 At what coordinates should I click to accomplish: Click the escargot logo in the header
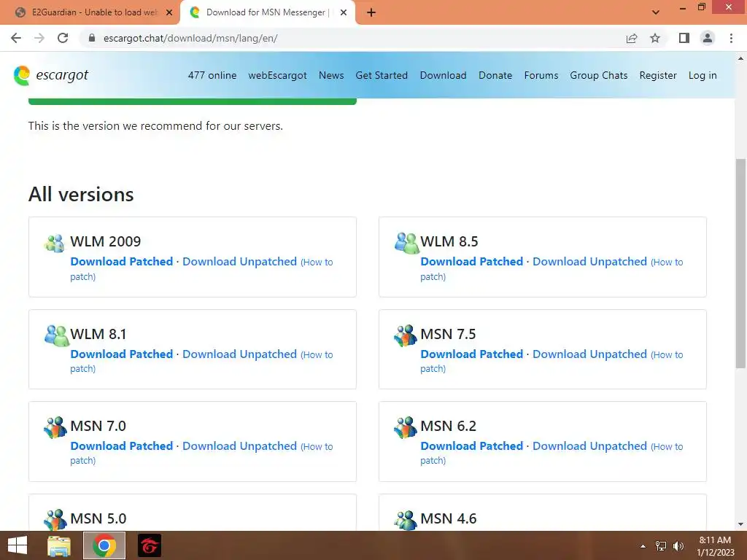[51, 75]
